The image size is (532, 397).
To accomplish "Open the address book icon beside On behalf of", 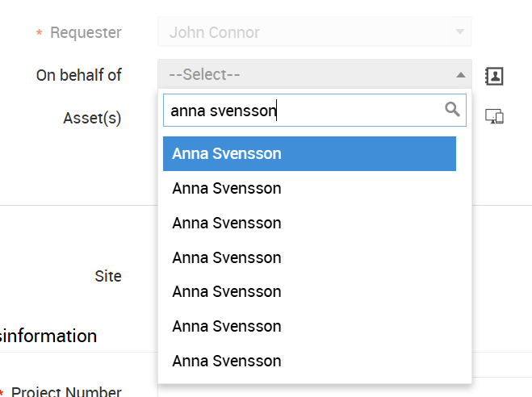I will point(494,76).
